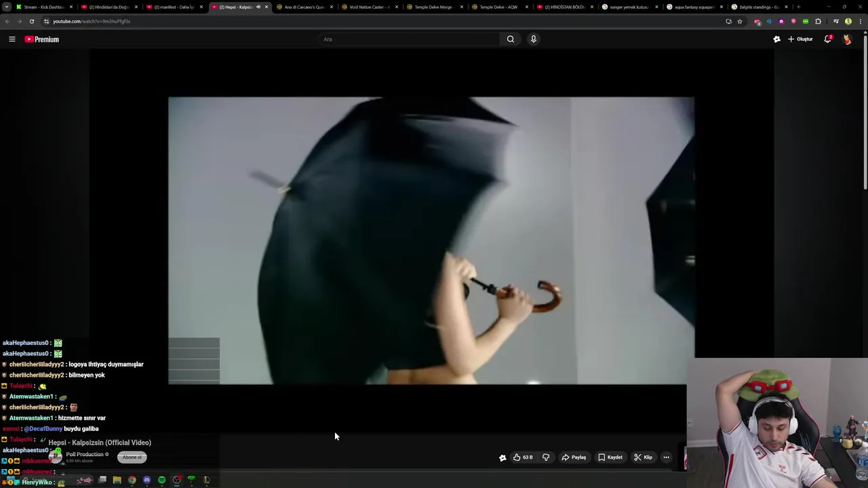
Task: Open Spotify from the taskbar
Action: tap(161, 481)
